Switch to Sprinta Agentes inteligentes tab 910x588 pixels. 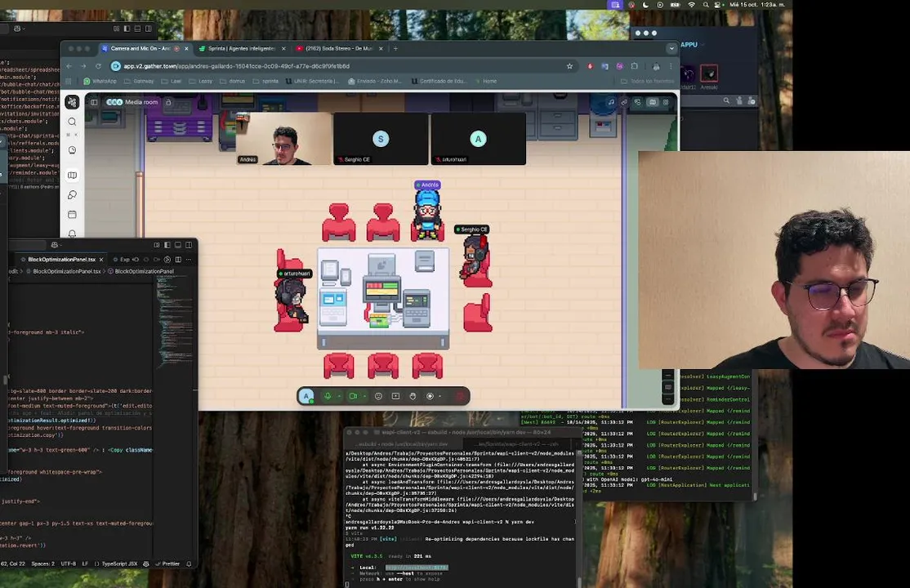tap(242, 49)
